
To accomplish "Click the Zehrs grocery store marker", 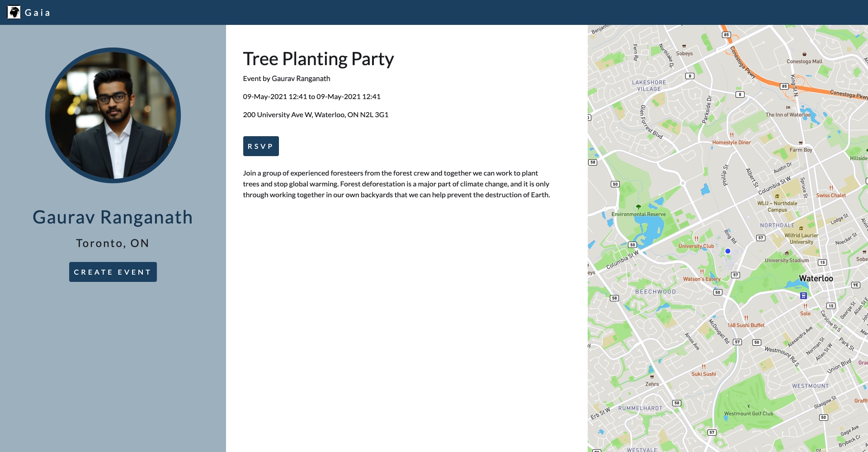I will 652,377.
